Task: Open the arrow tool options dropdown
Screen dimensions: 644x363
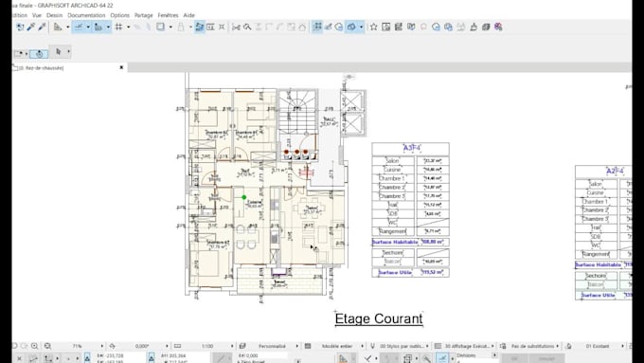Action: coord(68,52)
